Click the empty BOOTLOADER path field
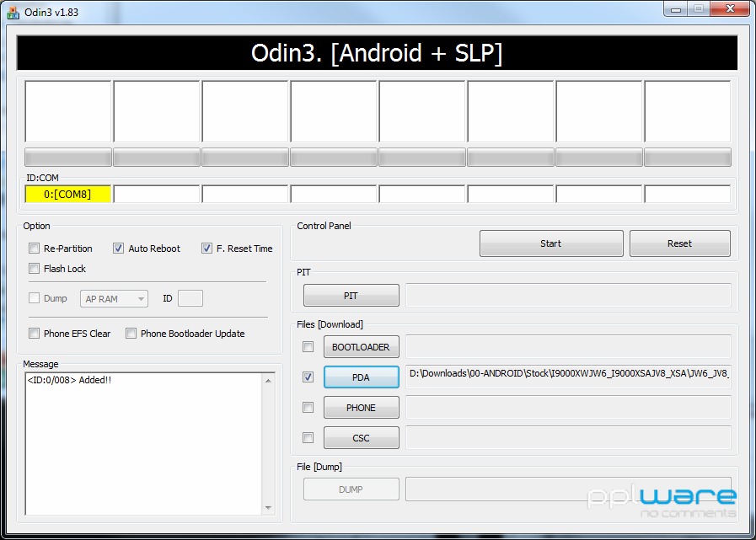The width and height of the screenshot is (756, 540). (x=568, y=346)
